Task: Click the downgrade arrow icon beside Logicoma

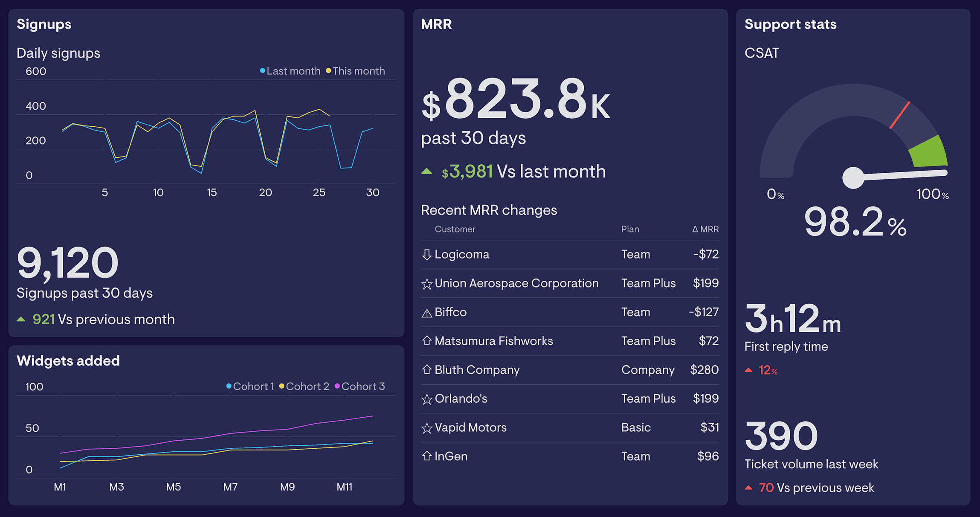Action: (426, 254)
